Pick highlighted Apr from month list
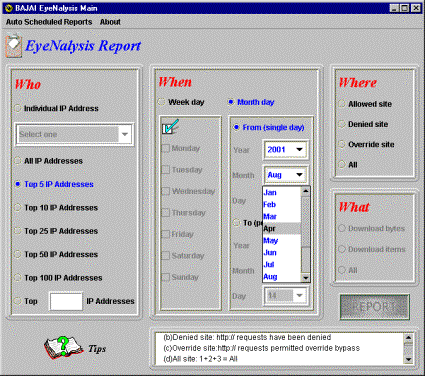This screenshot has height=376, width=425. click(x=282, y=228)
